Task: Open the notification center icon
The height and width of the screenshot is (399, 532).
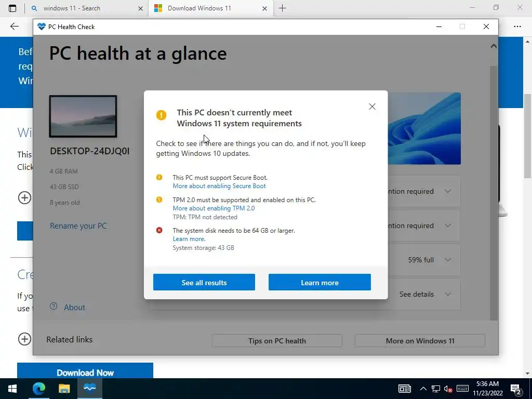Action: tap(516, 389)
